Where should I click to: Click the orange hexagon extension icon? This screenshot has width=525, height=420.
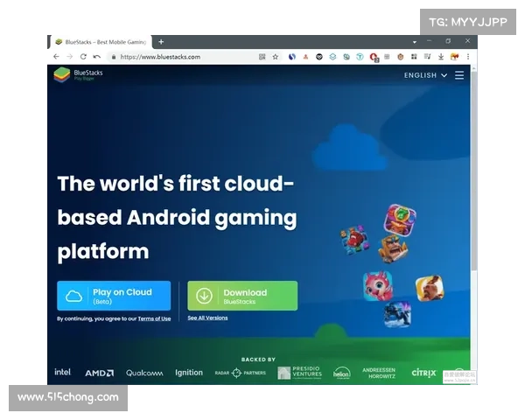[401, 57]
